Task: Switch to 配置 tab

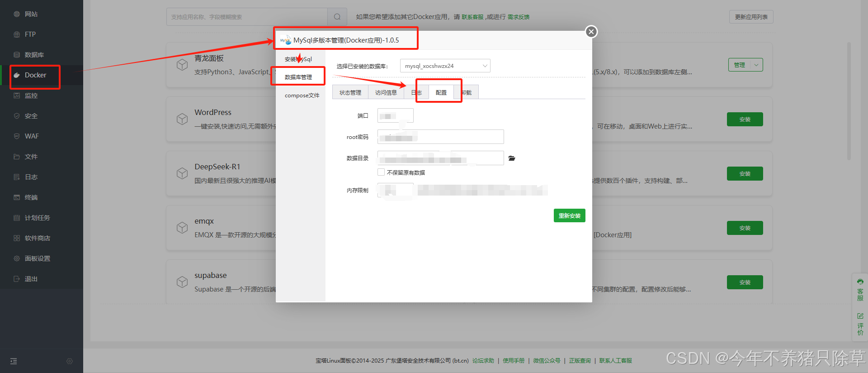Action: (441, 92)
